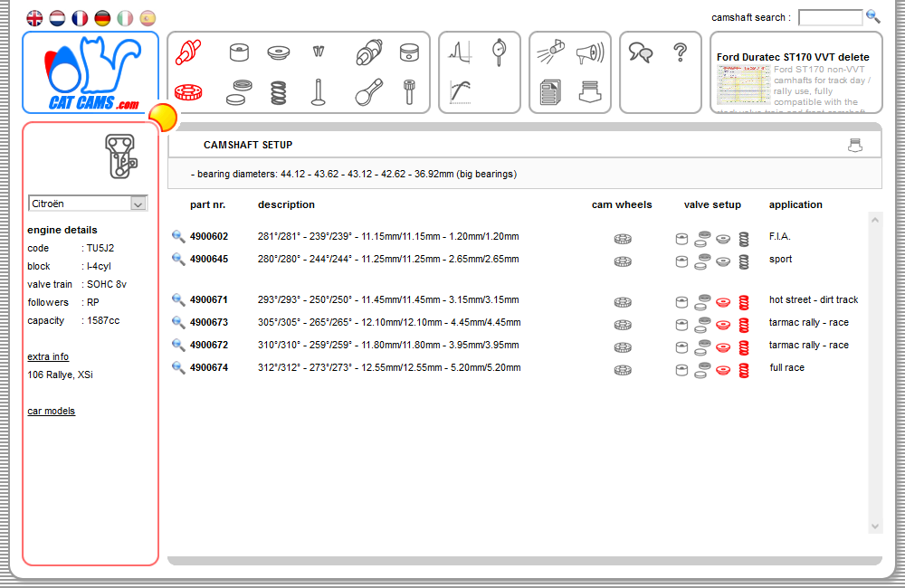Screen dimensions: 905x588
Task: Open the help question mark icon
Action: click(681, 52)
